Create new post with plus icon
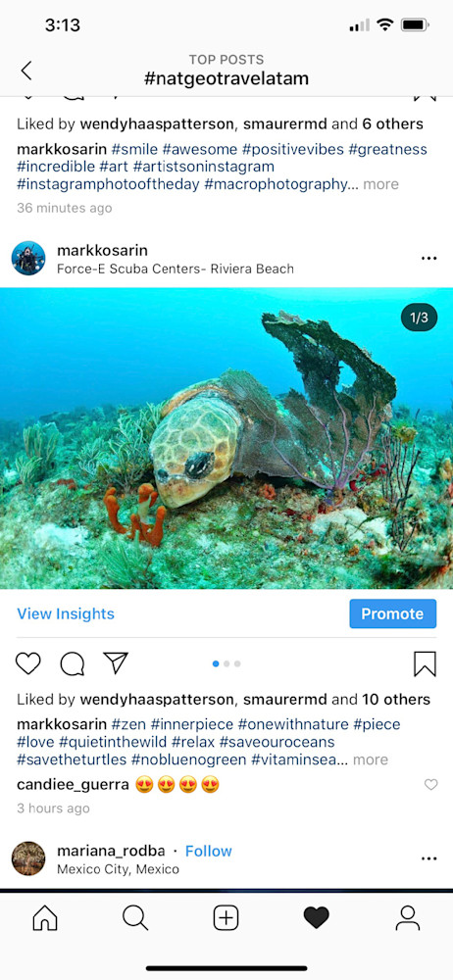 [x=226, y=918]
